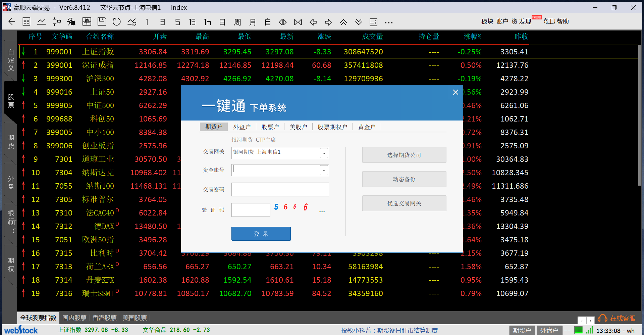
Task: Open the time-sharing line chart icon
Action: tap(41, 22)
